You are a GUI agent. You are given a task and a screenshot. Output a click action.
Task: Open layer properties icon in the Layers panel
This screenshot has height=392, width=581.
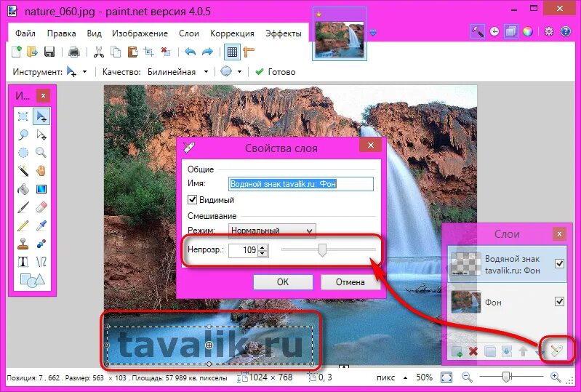(x=556, y=350)
